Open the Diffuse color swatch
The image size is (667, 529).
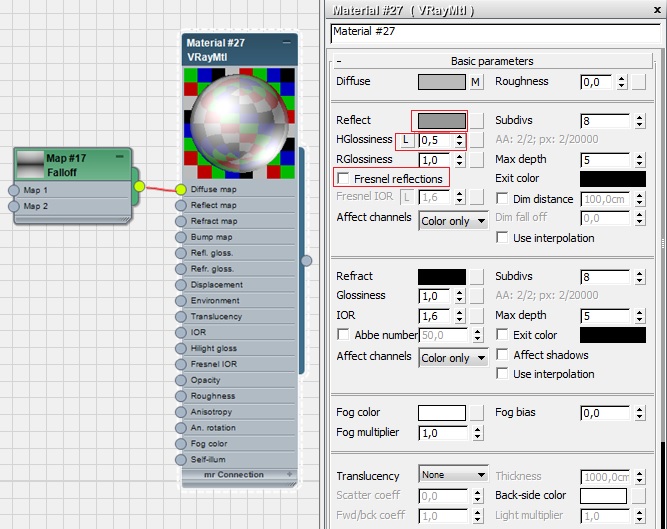pos(442,82)
